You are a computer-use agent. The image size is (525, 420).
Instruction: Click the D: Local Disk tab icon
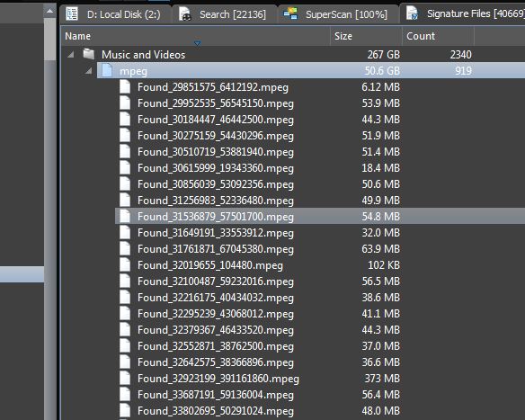pos(72,14)
